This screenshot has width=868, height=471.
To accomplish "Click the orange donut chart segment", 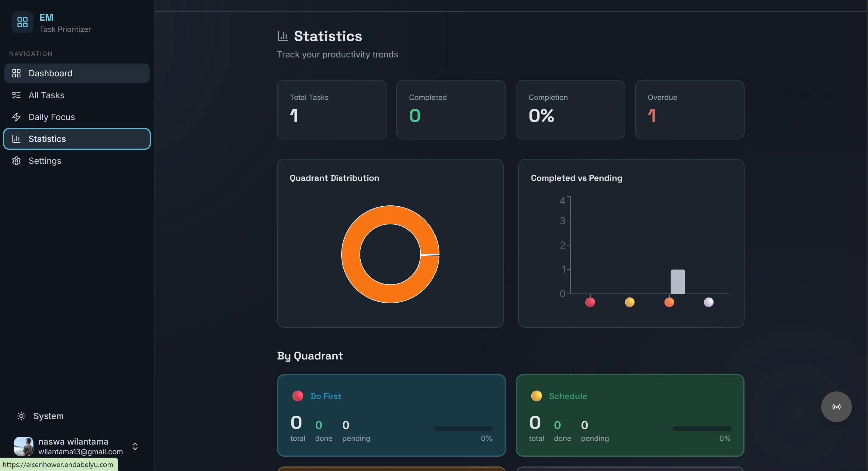I will [x=351, y=254].
